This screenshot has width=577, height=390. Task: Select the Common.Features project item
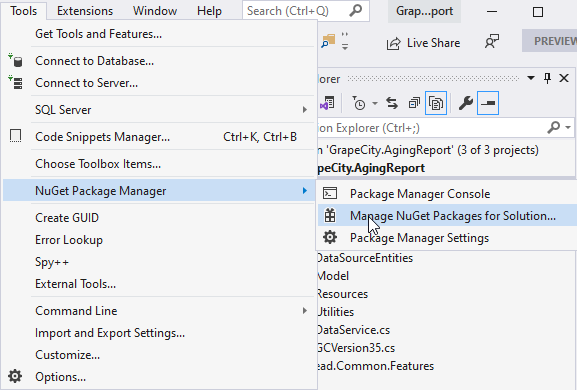point(376,366)
